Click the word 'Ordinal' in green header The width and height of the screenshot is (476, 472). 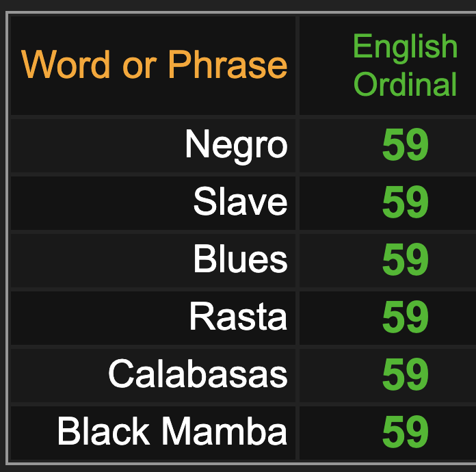tap(406, 83)
